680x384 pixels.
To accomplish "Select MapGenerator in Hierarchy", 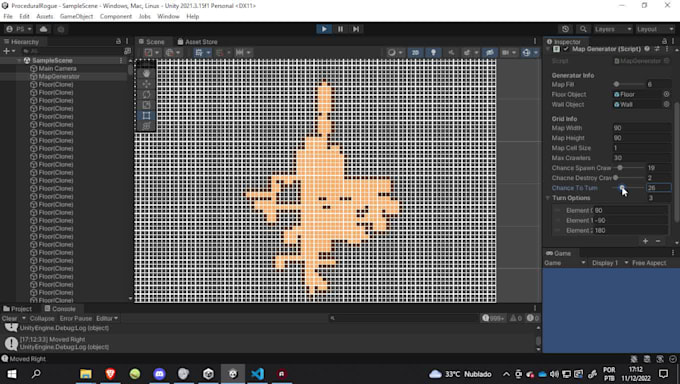I will click(x=59, y=76).
